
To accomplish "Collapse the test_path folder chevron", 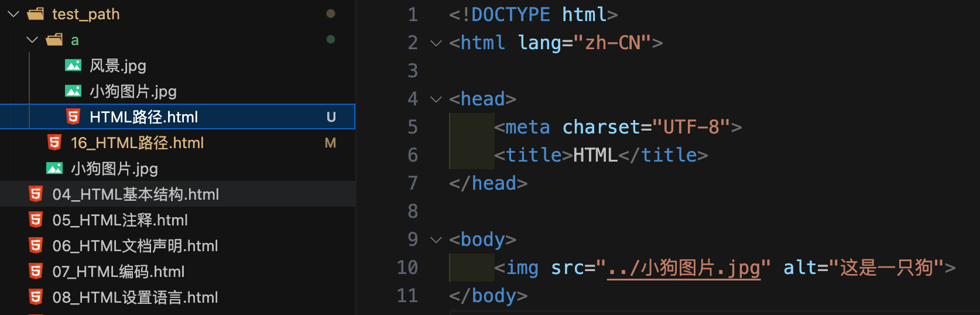I will 13,14.
